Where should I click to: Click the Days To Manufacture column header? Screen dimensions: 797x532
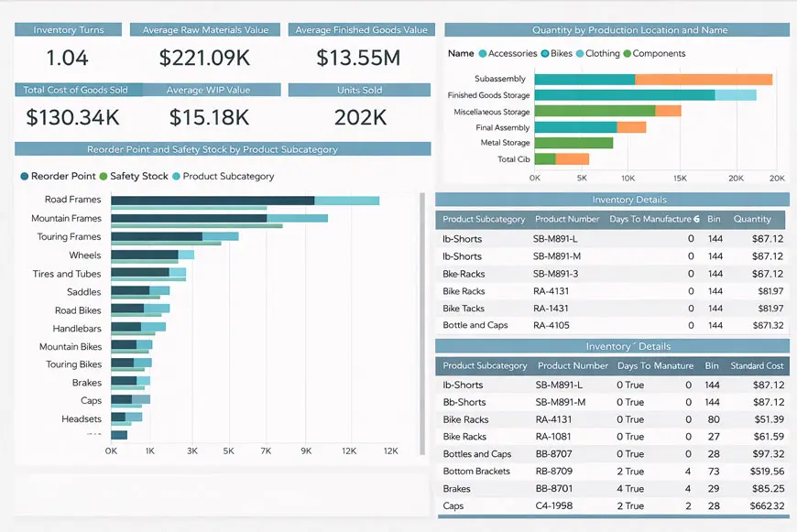(x=652, y=219)
